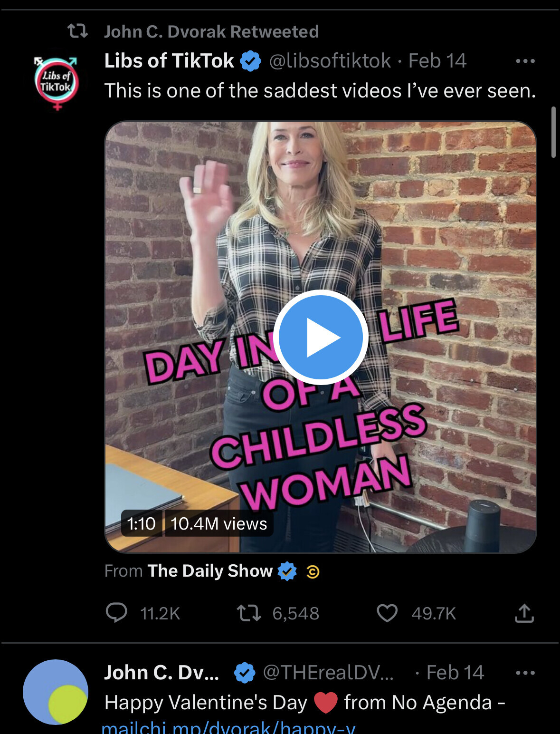Click the page scrollbar thumb
This screenshot has width=560, height=734.
point(553,132)
